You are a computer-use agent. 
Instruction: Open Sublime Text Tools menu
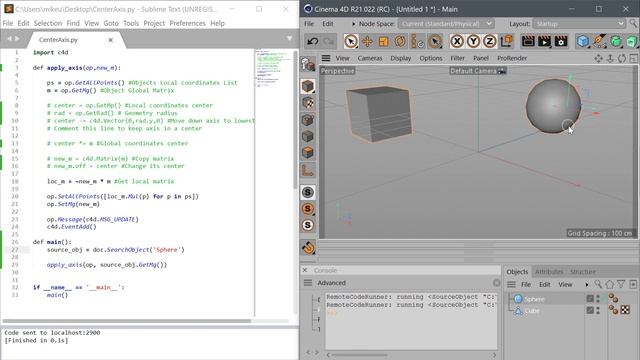tap(131, 23)
